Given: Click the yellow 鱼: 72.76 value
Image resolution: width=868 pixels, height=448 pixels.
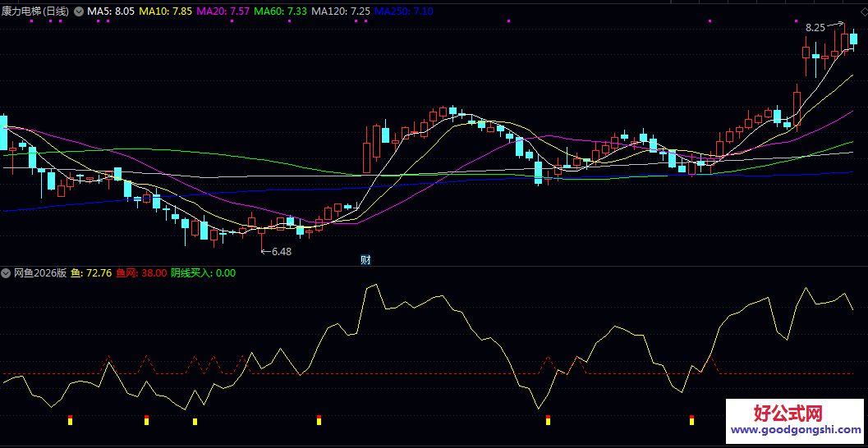Looking at the screenshot, I should (91, 272).
